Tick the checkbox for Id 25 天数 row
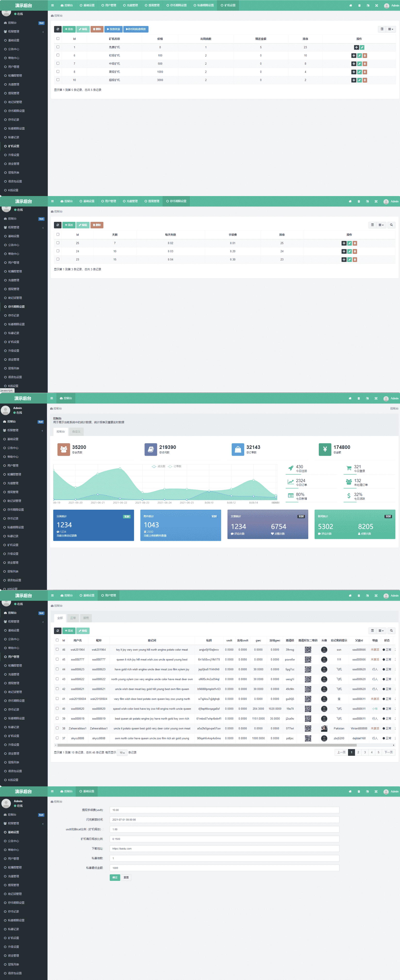400x980 pixels. coord(58,243)
